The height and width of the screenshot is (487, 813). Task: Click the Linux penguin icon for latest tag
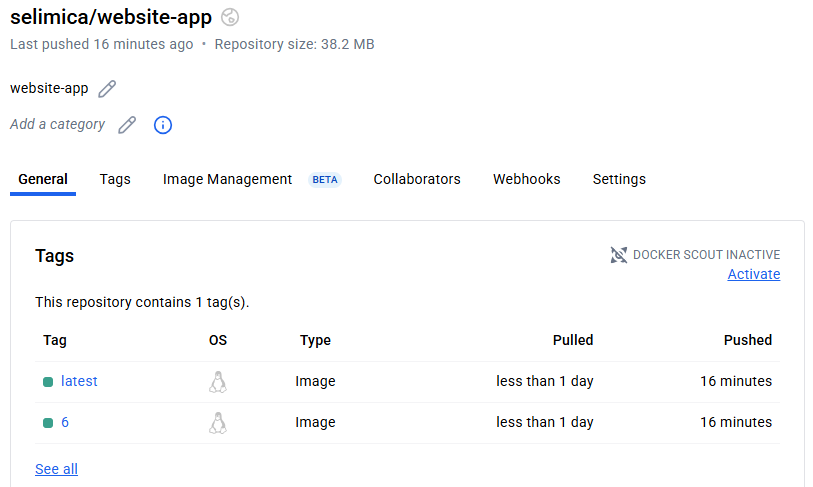coord(218,382)
